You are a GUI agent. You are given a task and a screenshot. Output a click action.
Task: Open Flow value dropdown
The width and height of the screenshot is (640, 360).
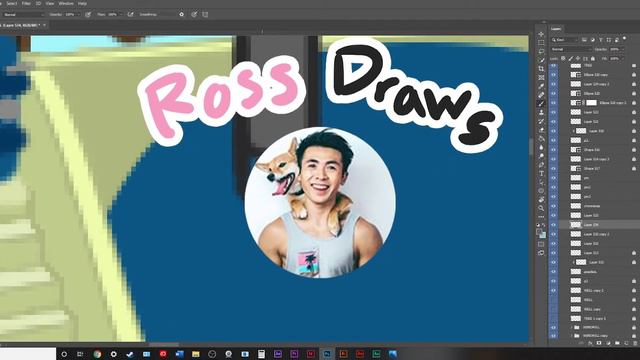[121, 14]
